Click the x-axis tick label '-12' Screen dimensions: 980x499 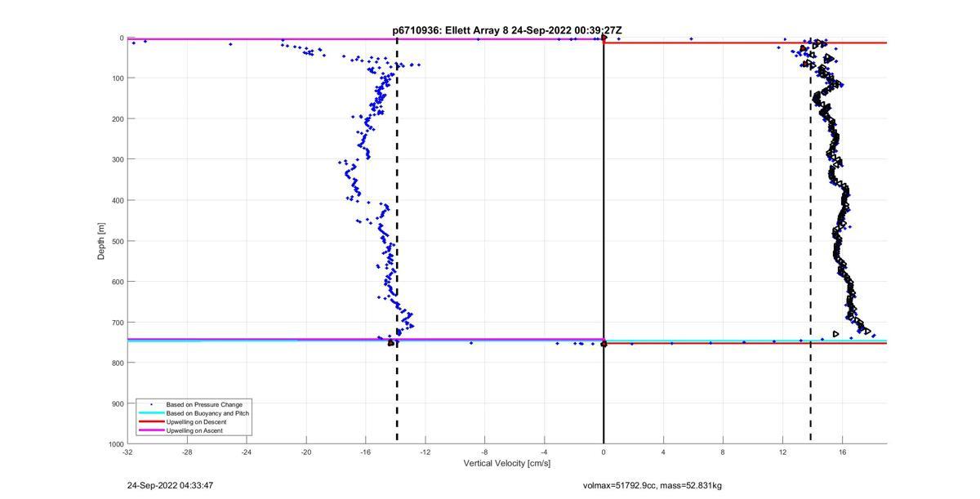pyautogui.click(x=425, y=452)
